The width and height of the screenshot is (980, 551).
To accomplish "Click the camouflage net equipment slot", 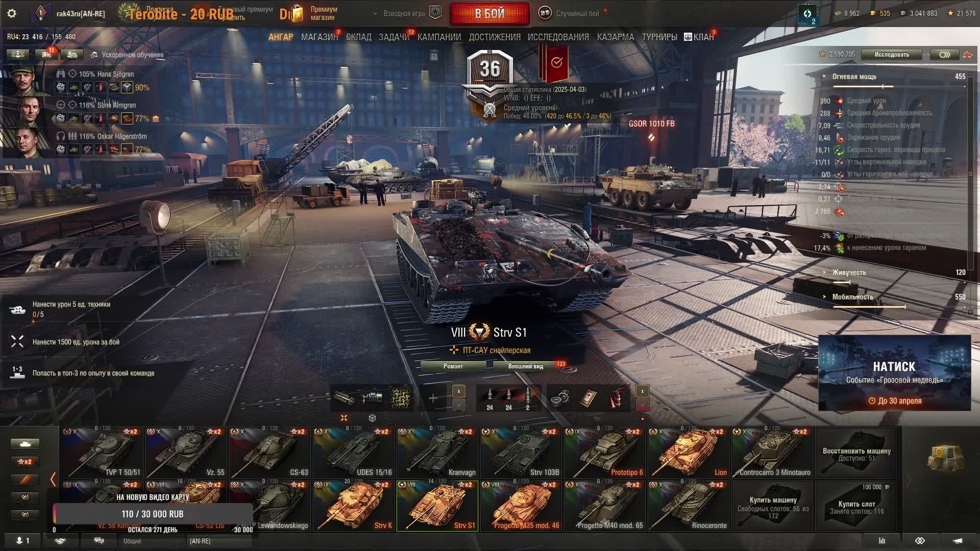I will (x=401, y=398).
